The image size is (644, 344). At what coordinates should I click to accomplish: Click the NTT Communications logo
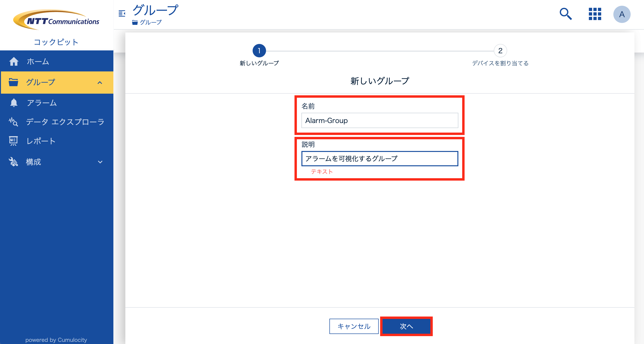pos(56,20)
